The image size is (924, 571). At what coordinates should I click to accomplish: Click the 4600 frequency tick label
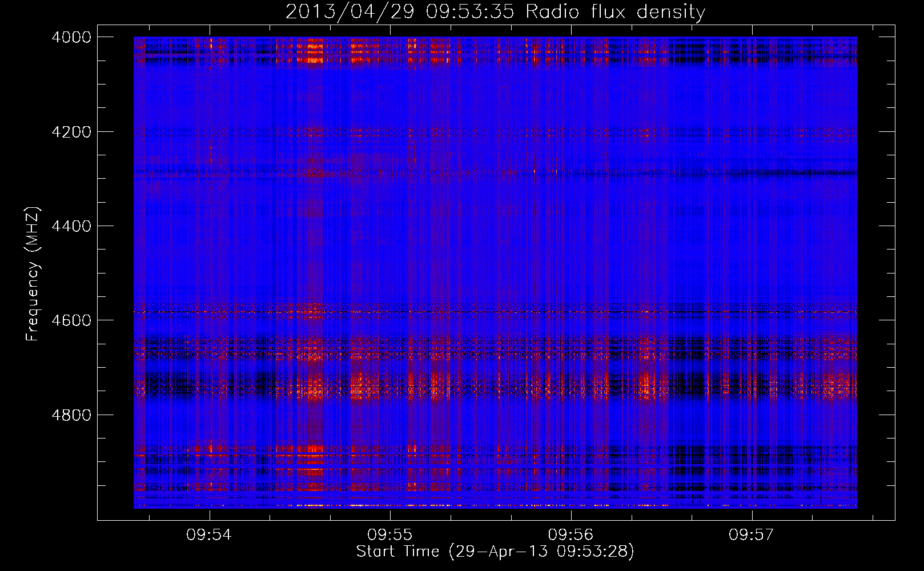(x=71, y=320)
